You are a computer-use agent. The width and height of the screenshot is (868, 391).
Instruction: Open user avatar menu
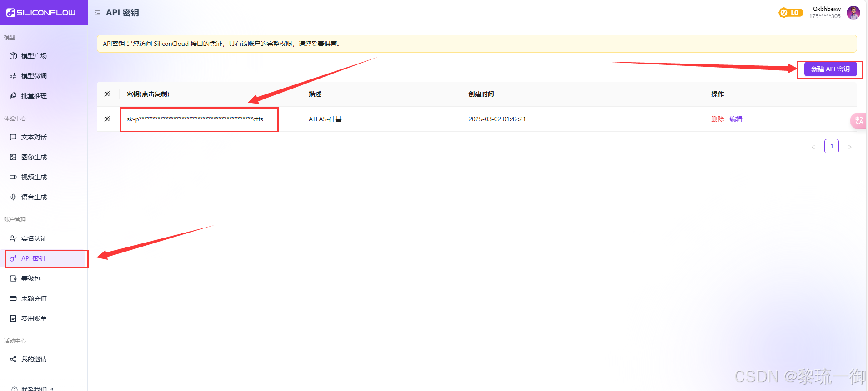[x=853, y=13]
